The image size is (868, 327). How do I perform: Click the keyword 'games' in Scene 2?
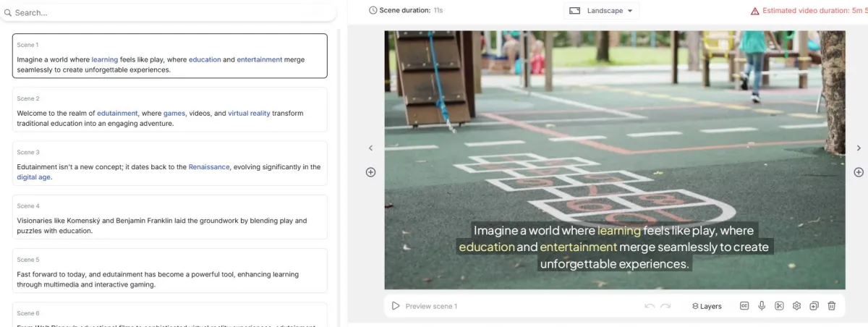pos(174,113)
